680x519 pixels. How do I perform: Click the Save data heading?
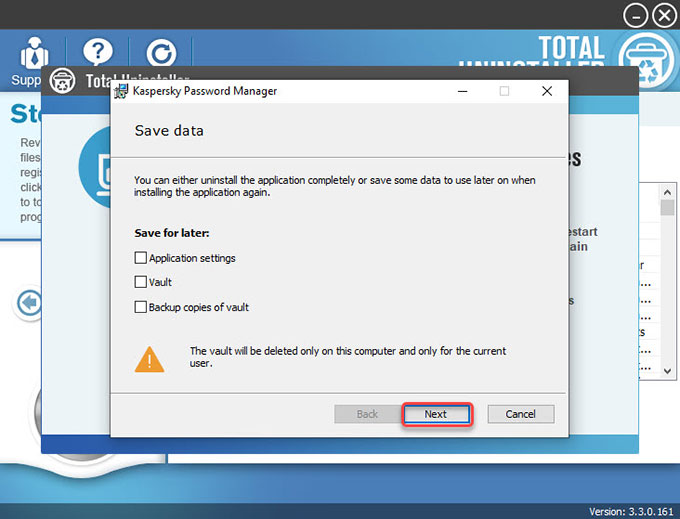pos(169,131)
